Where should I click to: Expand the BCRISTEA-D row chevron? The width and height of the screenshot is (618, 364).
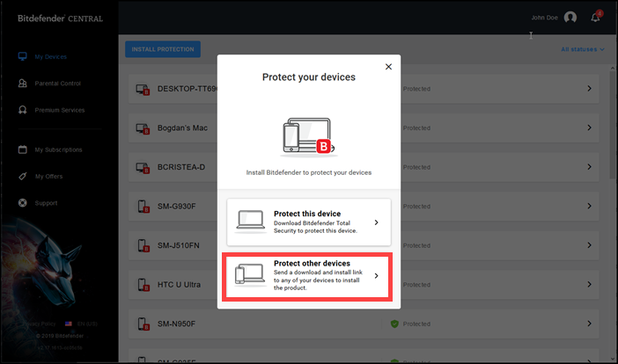pos(589,167)
